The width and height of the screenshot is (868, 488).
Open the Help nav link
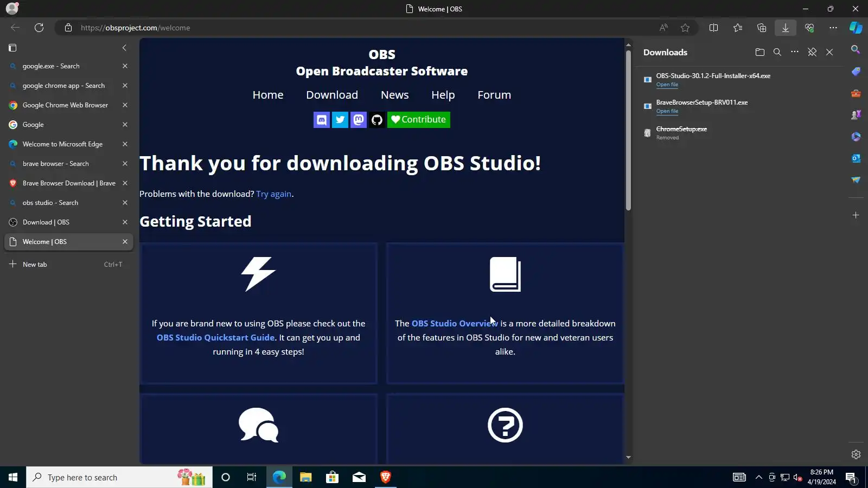443,95
